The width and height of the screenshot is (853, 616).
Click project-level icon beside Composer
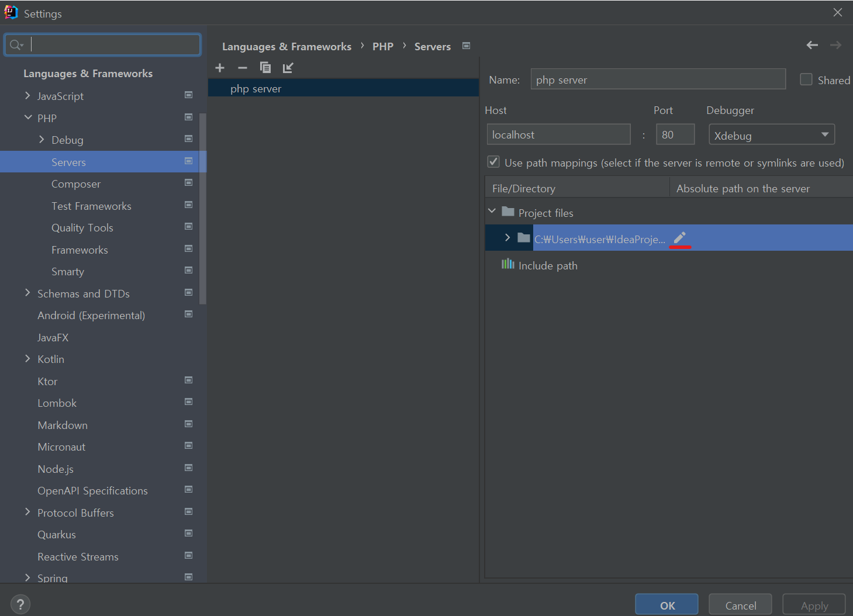tap(188, 182)
